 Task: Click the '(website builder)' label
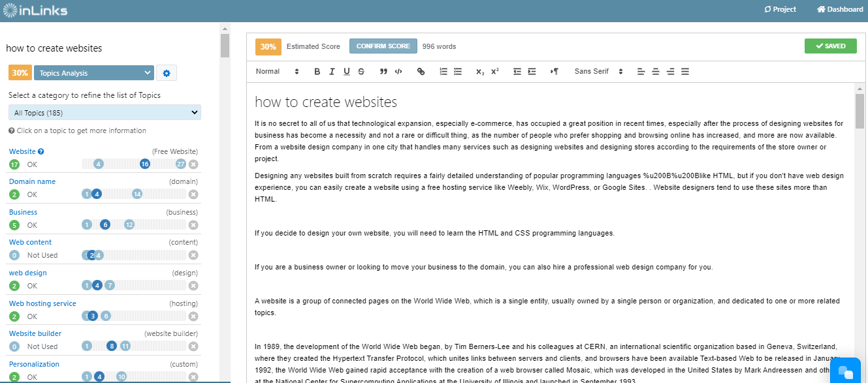171,333
